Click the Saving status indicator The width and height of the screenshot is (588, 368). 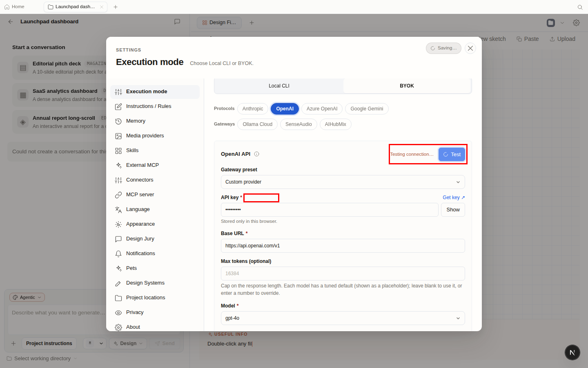coord(443,48)
